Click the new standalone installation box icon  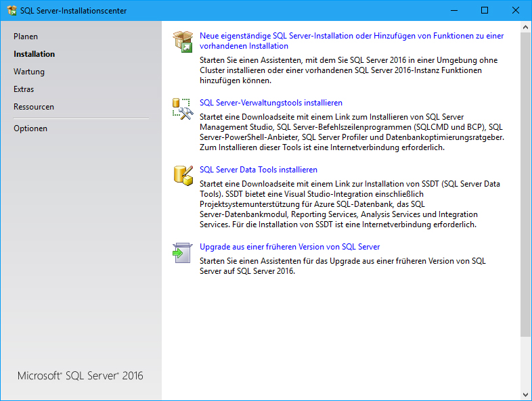coord(183,41)
